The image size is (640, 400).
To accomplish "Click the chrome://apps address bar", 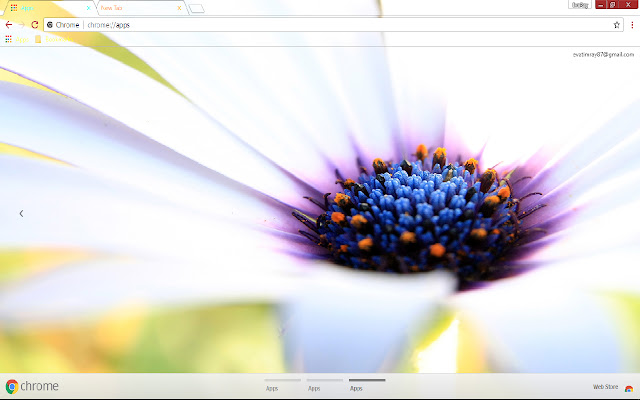I will point(333,25).
